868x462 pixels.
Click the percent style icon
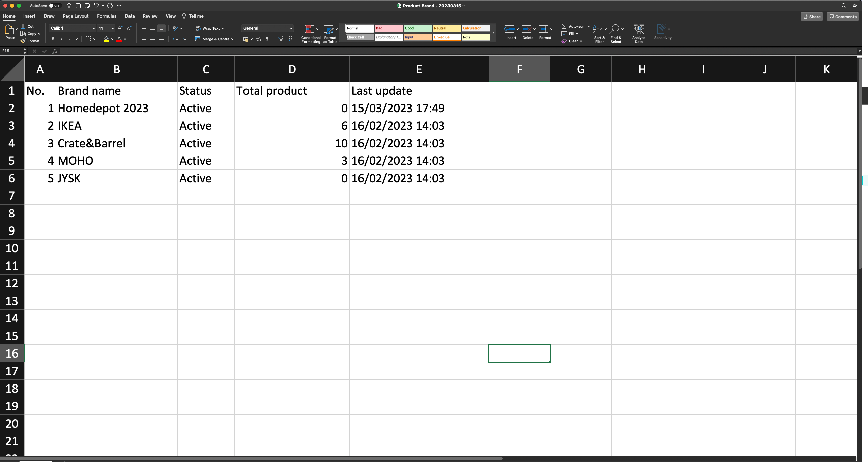258,39
